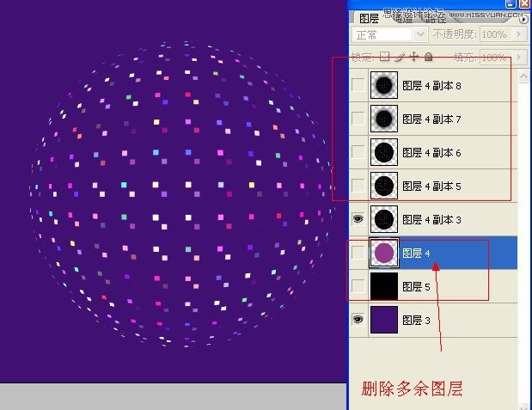Select layer name 图层 4 副本 3
This screenshot has width=532, height=410.
coord(431,219)
